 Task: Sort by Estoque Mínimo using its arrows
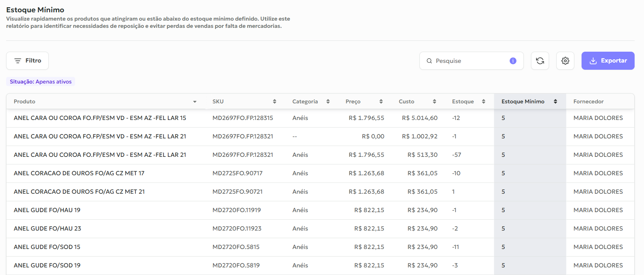click(x=556, y=102)
